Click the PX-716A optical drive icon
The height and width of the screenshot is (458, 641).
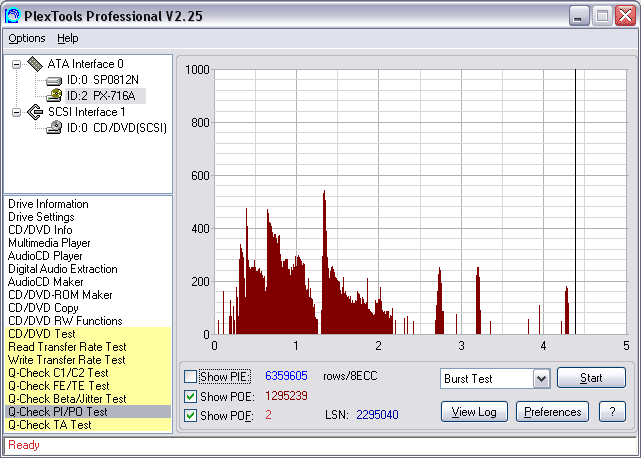tap(54, 96)
